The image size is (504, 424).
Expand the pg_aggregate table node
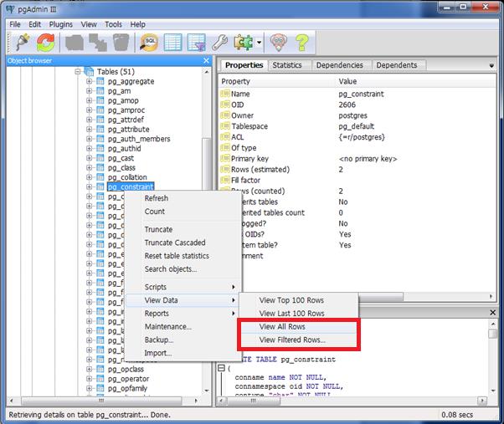[x=90, y=82]
